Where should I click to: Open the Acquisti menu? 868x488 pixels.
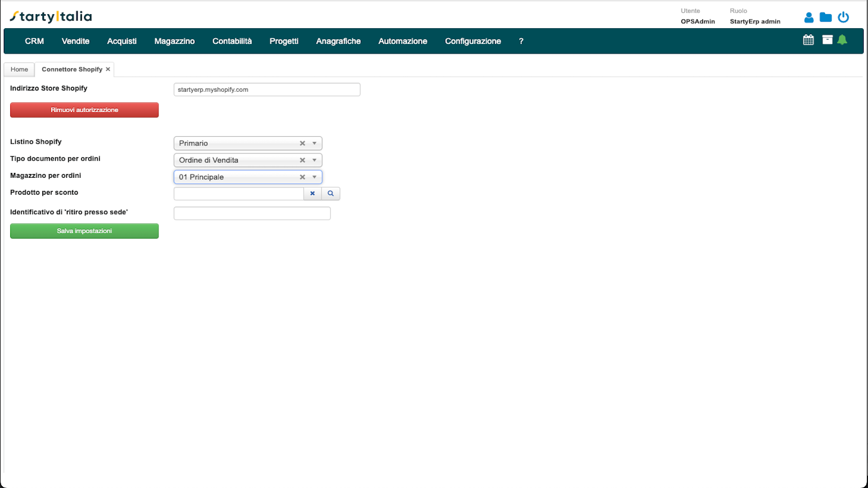(x=122, y=41)
